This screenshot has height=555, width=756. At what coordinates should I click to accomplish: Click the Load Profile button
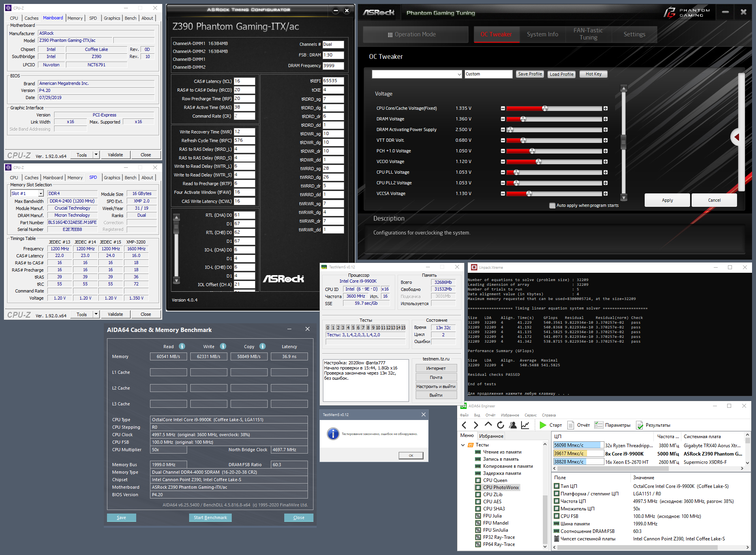[561, 74]
